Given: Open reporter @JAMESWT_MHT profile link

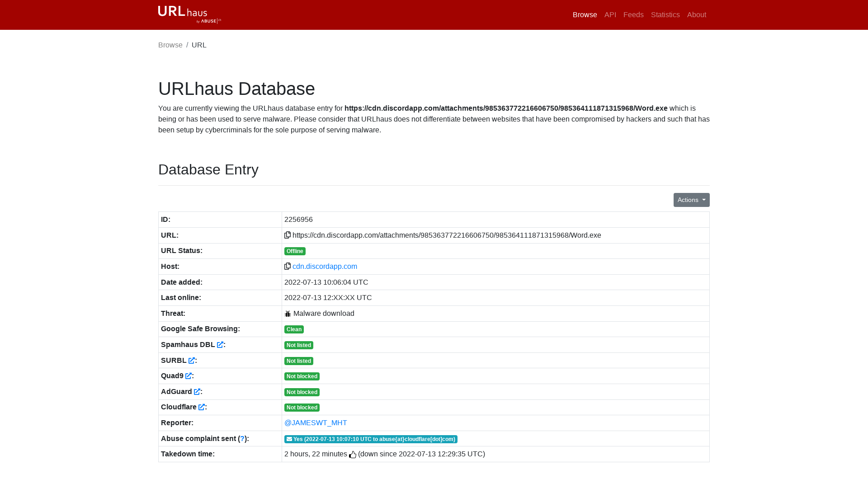Looking at the screenshot, I should (316, 423).
